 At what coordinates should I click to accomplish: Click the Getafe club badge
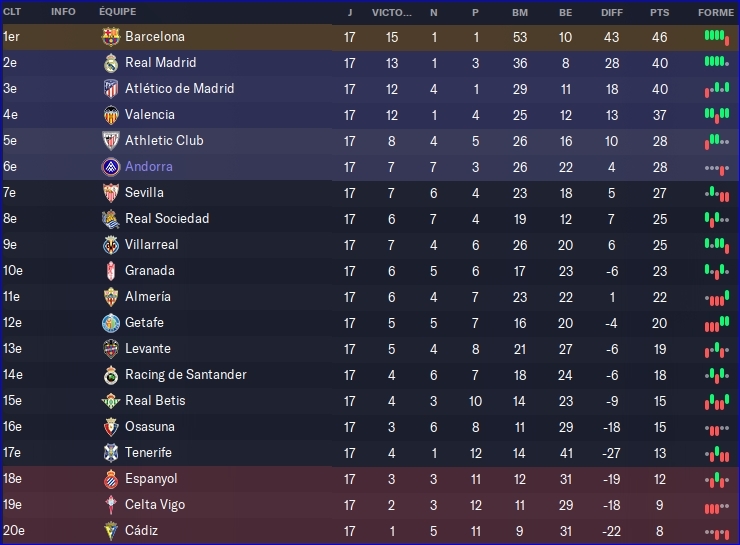point(111,323)
